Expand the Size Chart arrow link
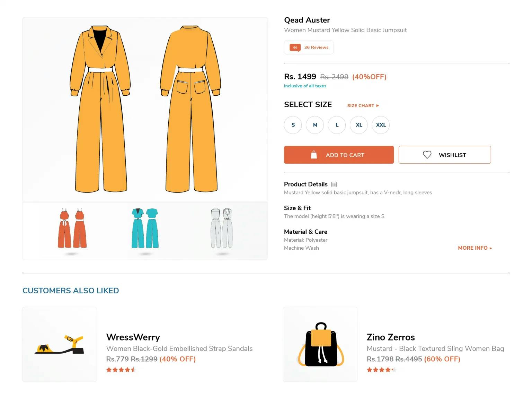Image resolution: width=532 pixels, height=396 pixels. point(363,105)
